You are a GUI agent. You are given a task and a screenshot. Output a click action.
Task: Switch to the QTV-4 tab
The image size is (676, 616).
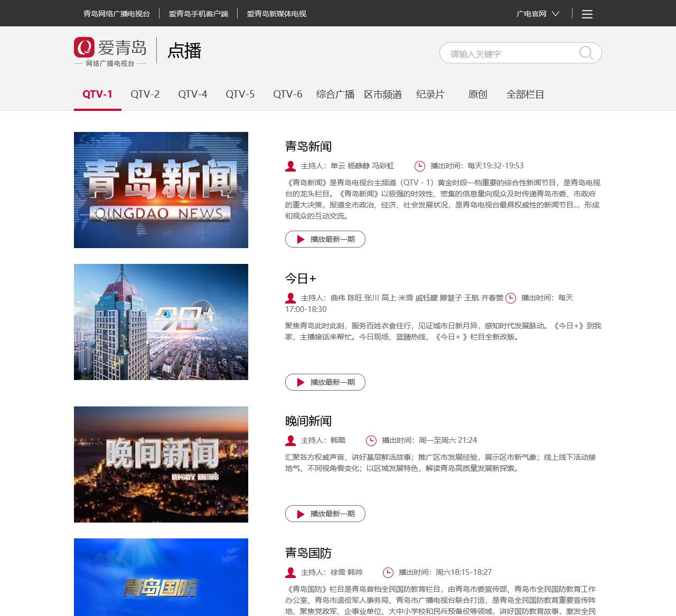(x=193, y=94)
